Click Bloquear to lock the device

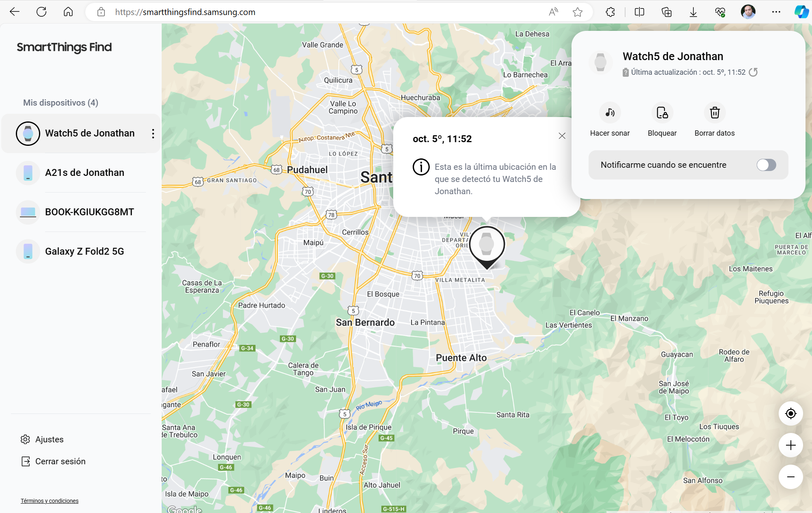pyautogui.click(x=662, y=120)
